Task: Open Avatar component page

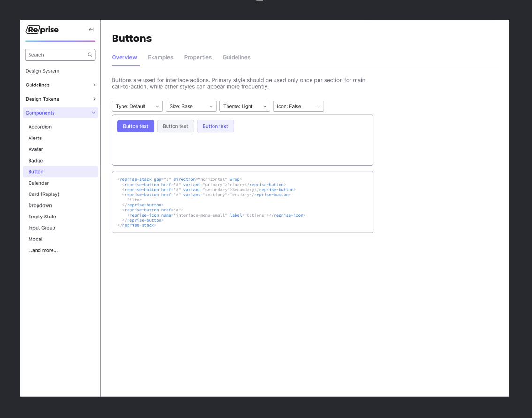Action: (36, 149)
